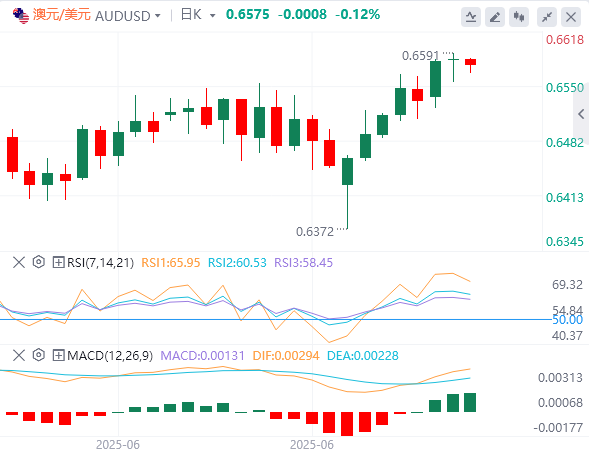Viewport: 589px width, 456px height.
Task: Open the indicator line chart tool
Action: coord(471,17)
